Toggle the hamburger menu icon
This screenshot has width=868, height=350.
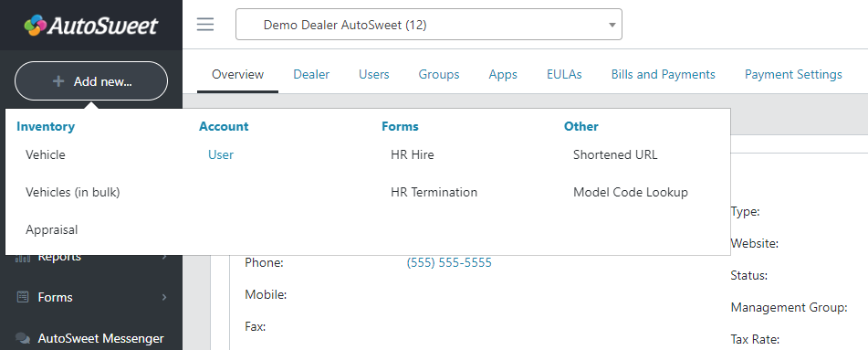point(205,25)
